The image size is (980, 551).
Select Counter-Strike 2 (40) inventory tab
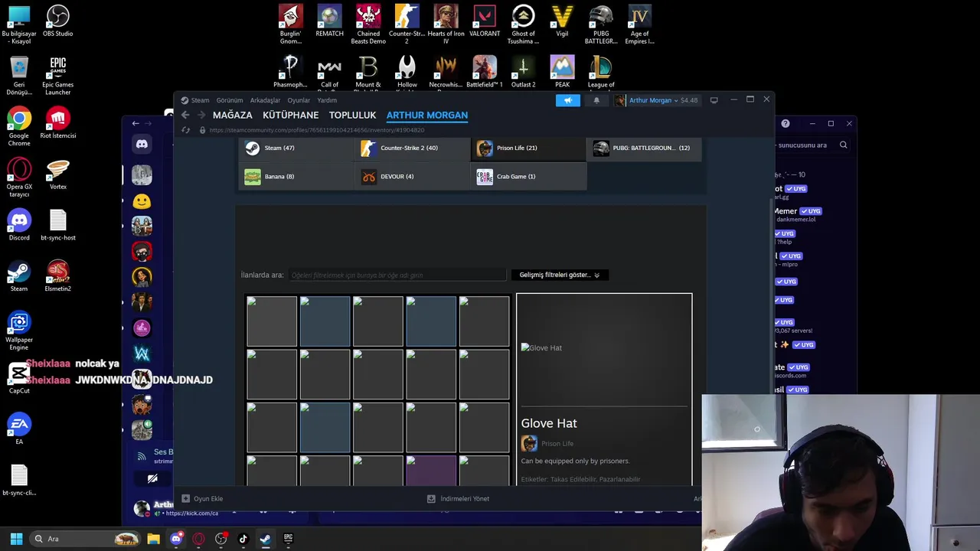pos(413,148)
